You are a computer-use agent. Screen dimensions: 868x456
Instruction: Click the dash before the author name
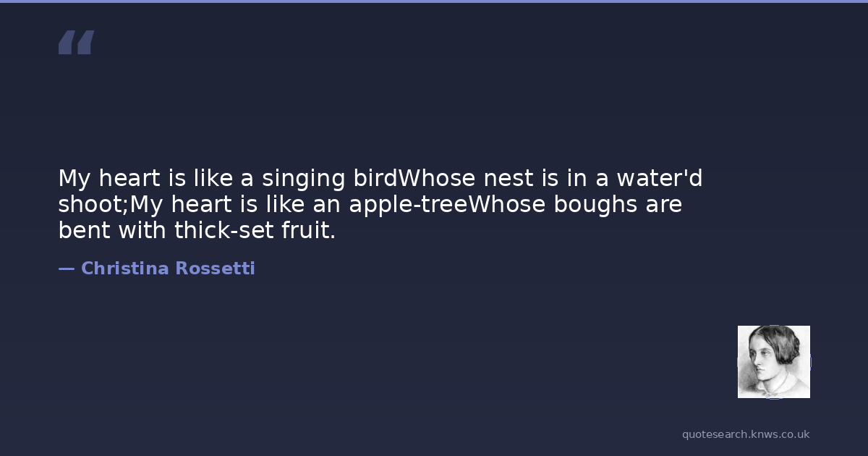click(x=66, y=269)
